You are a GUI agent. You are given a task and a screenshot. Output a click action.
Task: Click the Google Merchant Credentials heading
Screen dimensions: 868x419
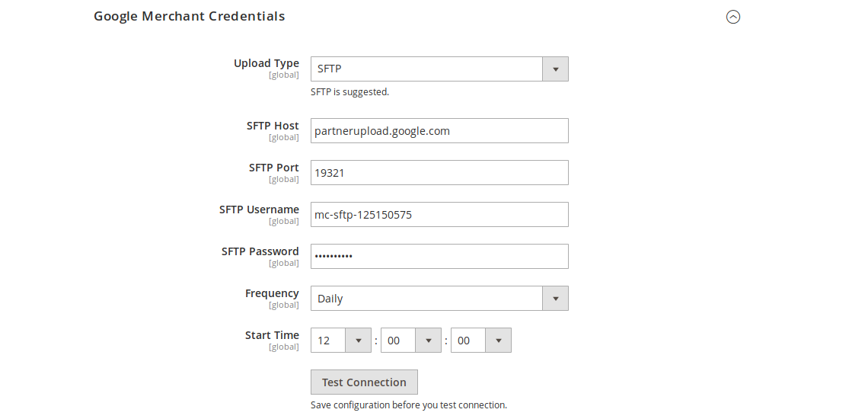(x=190, y=16)
